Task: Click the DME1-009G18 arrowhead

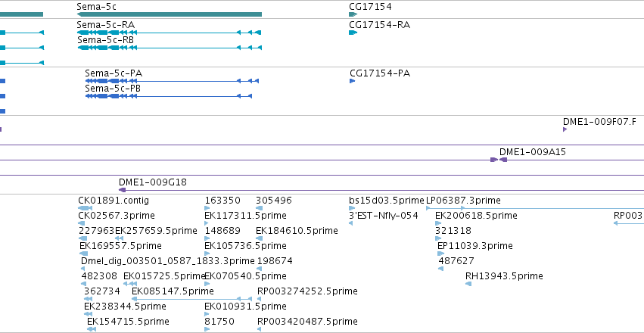Action: click(x=122, y=190)
